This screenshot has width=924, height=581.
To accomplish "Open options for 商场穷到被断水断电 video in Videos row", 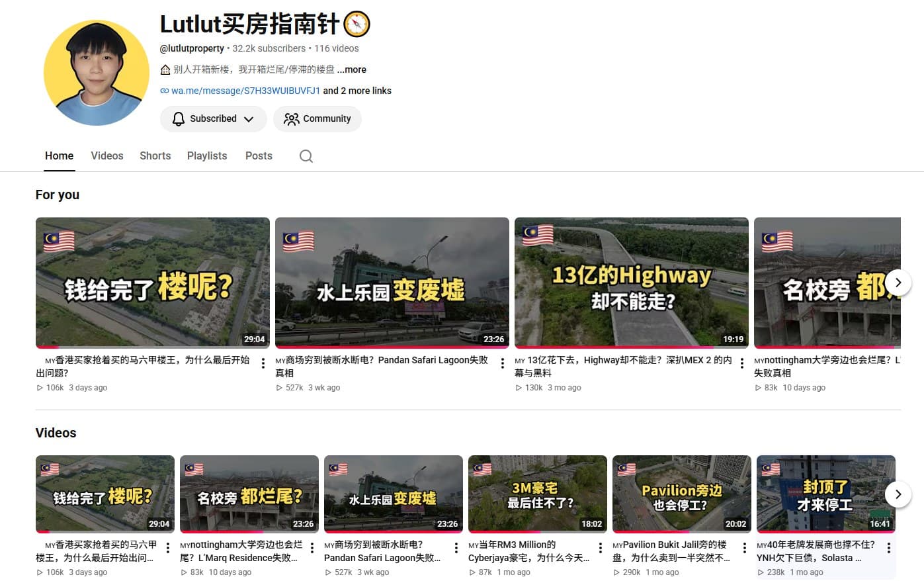I will click(456, 548).
